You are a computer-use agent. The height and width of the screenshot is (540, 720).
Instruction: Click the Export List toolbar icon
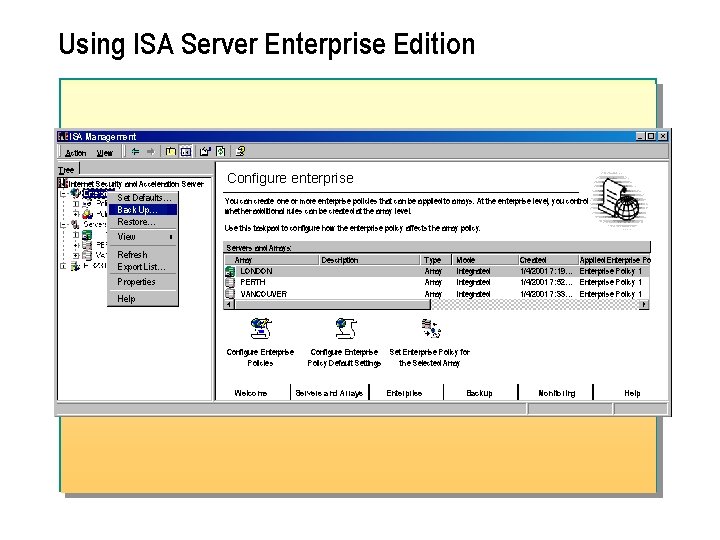click(x=205, y=151)
